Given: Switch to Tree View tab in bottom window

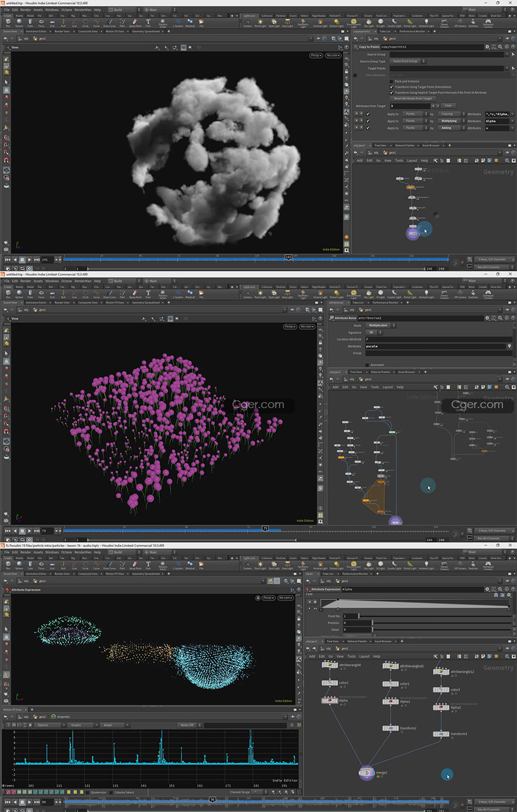Looking at the screenshot, I should coord(334,641).
